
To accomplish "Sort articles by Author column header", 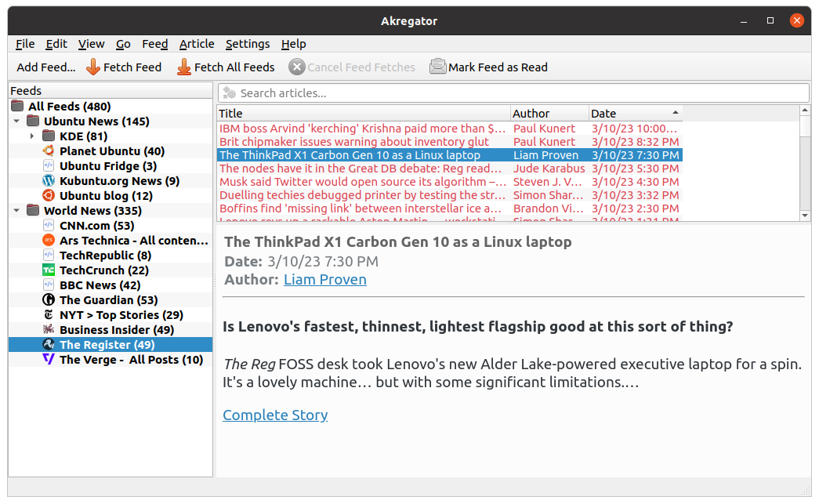I will click(x=549, y=114).
